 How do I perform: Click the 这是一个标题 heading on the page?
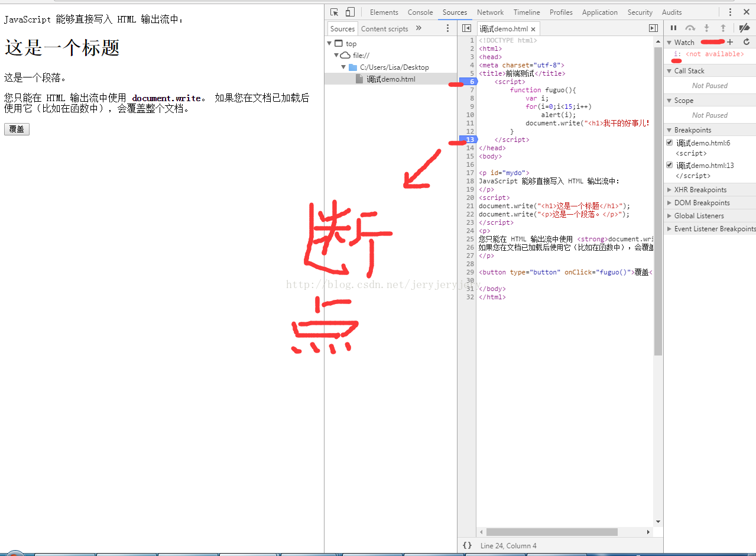[x=62, y=47]
